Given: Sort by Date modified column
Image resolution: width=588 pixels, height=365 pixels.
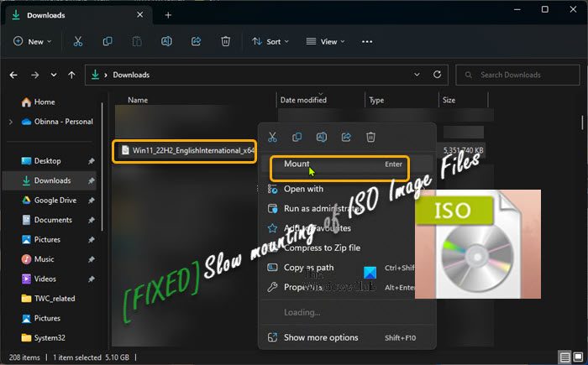Looking at the screenshot, I should pyautogui.click(x=303, y=100).
